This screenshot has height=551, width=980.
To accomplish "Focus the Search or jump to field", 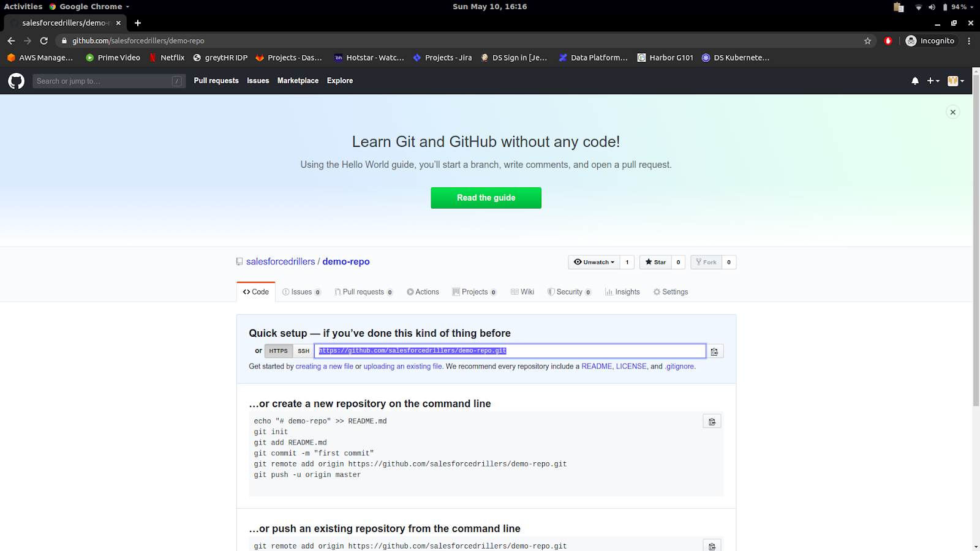I will coord(108,81).
